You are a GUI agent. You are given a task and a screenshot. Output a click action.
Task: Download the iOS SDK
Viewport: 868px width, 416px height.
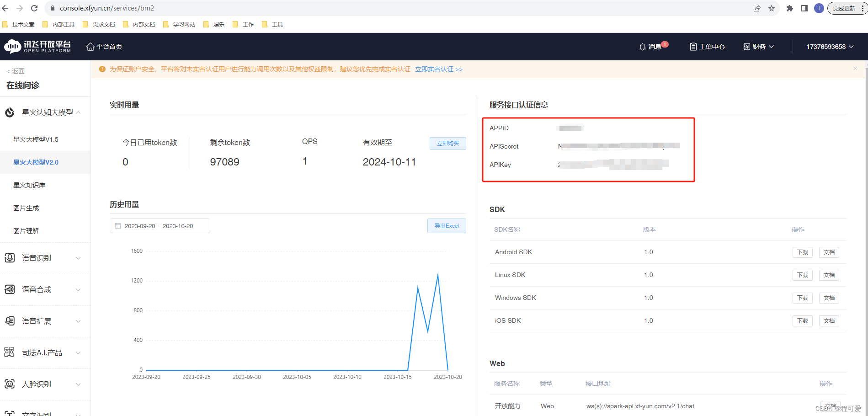pos(803,321)
